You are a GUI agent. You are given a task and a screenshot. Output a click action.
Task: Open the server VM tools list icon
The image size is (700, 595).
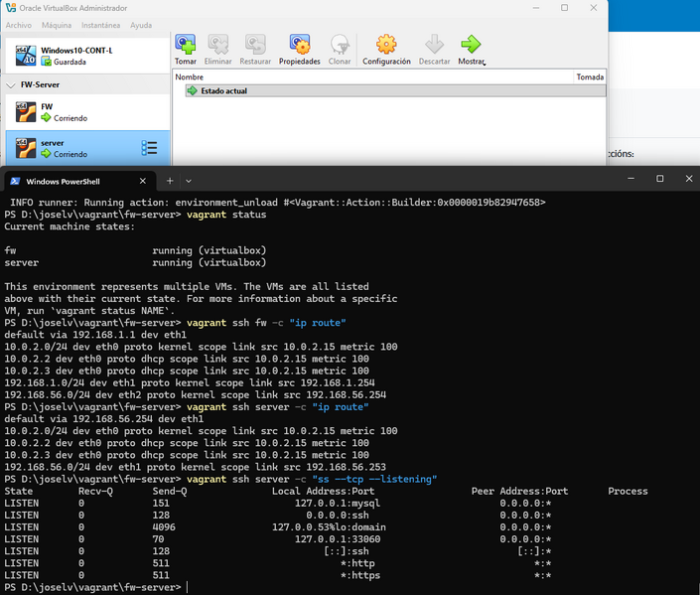149,148
